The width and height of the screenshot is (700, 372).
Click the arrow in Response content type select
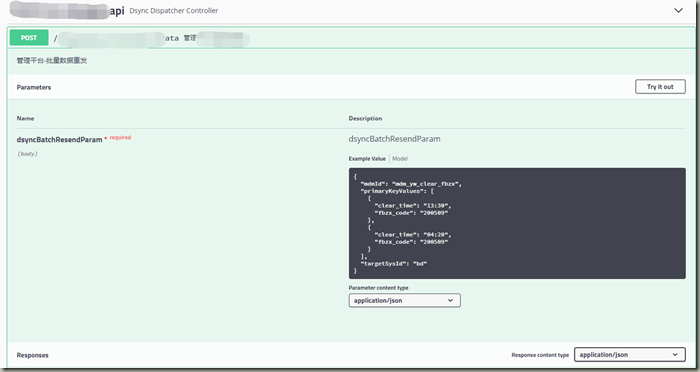tap(675, 355)
